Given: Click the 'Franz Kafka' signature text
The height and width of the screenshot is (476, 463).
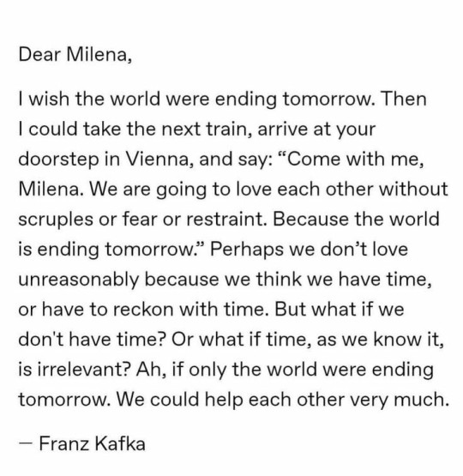Looking at the screenshot, I should coord(93,443).
